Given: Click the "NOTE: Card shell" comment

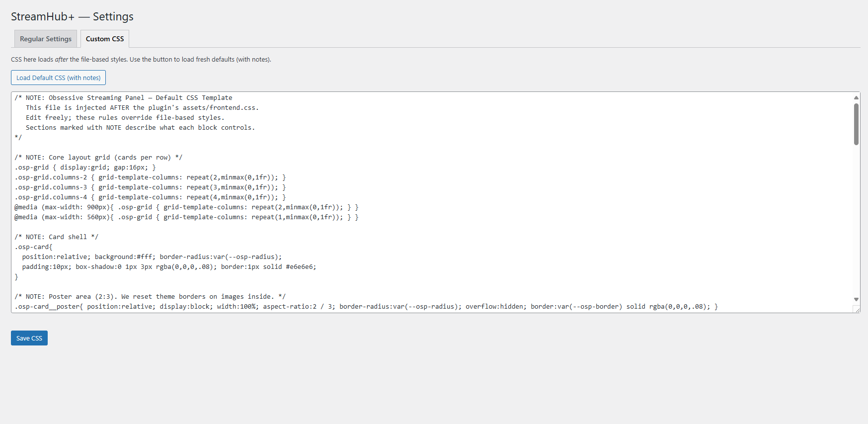Looking at the screenshot, I should click(x=57, y=237).
